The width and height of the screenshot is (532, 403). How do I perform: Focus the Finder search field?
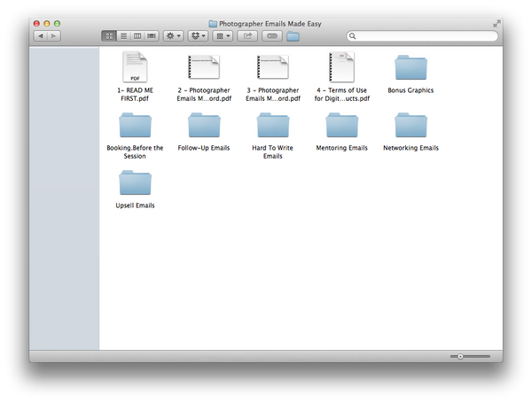tap(422, 36)
